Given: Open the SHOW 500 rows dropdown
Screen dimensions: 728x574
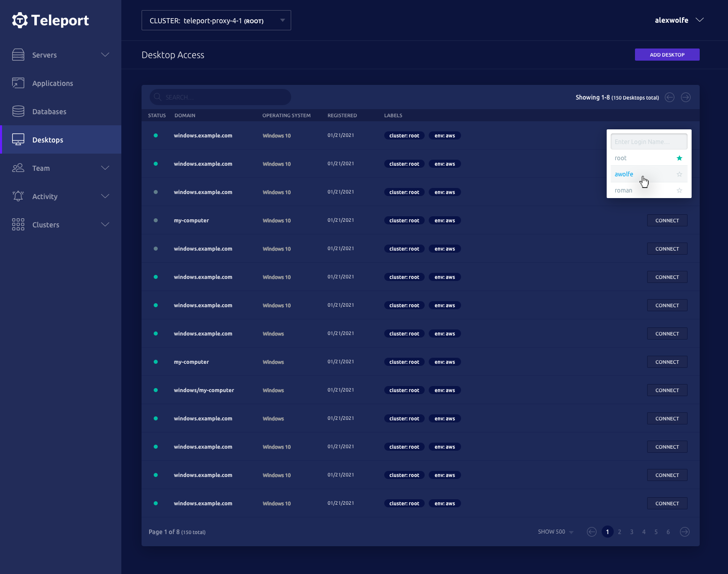Looking at the screenshot, I should tap(556, 532).
